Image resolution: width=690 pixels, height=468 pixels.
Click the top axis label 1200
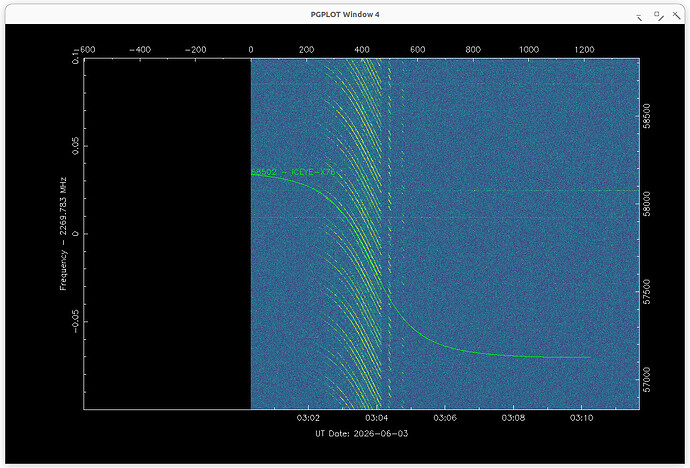coord(584,50)
